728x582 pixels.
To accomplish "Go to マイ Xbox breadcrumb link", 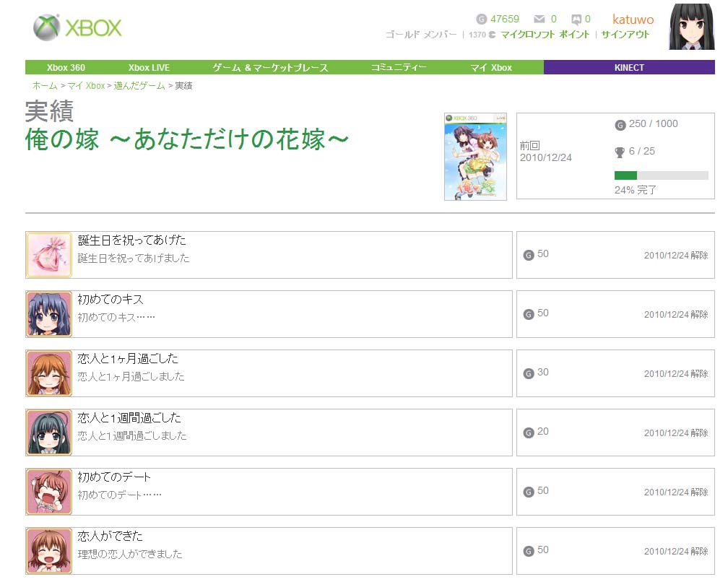I will point(87,86).
